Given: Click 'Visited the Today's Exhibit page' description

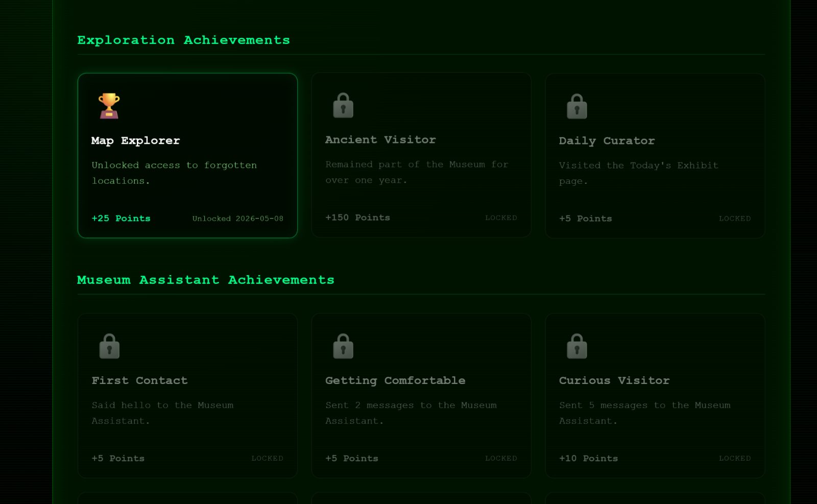Looking at the screenshot, I should pos(639,173).
